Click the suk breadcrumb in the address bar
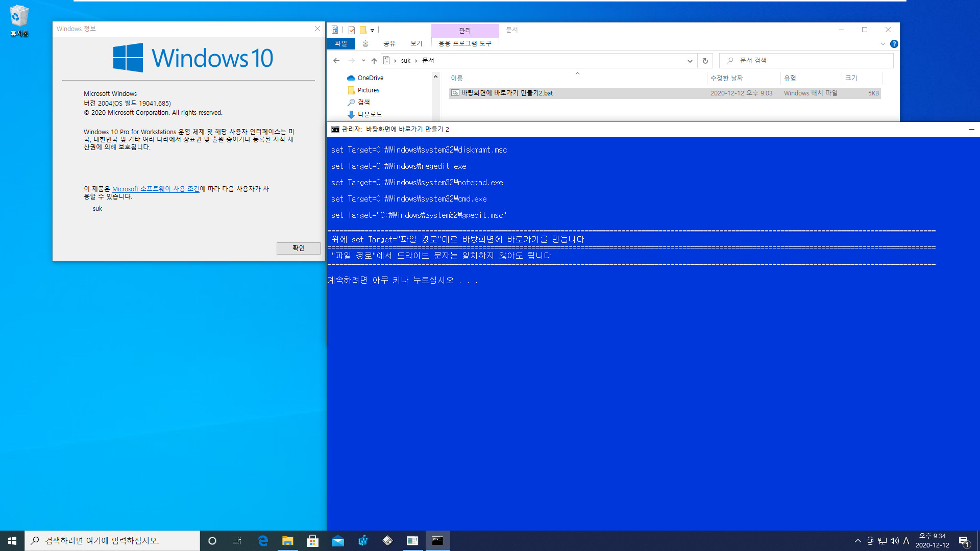Screen dimensions: 980x551 (x=406, y=61)
